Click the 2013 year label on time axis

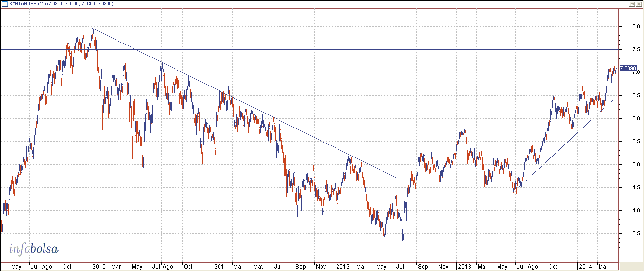click(x=465, y=266)
